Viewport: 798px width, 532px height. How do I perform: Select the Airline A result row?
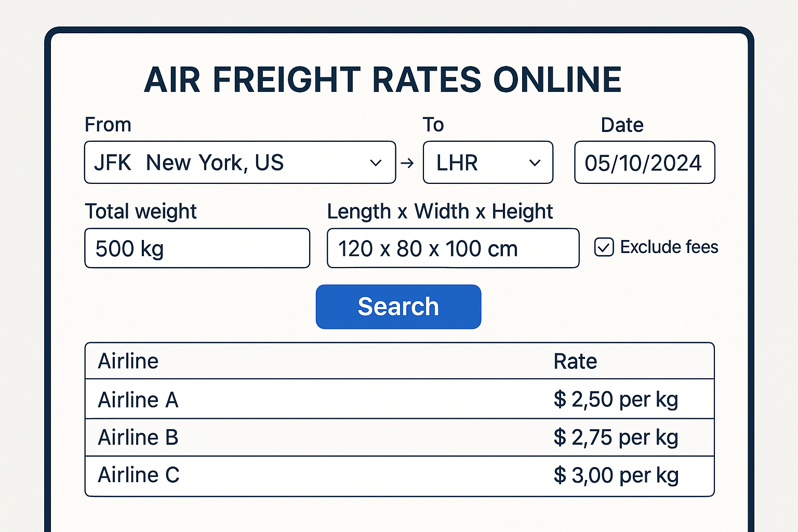tap(400, 399)
